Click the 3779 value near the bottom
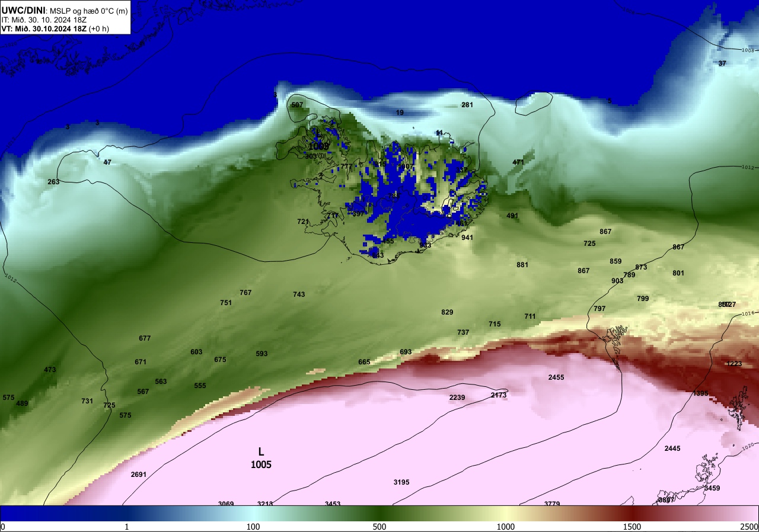 [x=552, y=504]
